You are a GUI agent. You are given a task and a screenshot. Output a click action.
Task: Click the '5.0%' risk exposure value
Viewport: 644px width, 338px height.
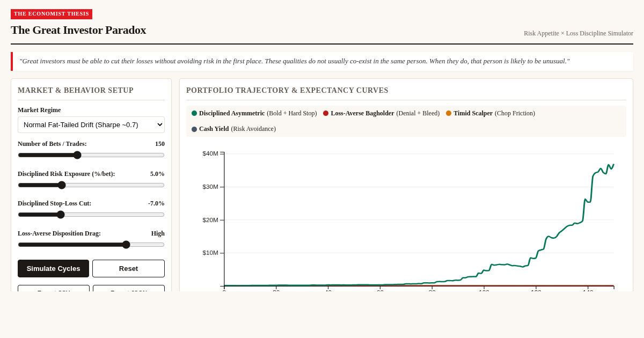tap(157, 174)
